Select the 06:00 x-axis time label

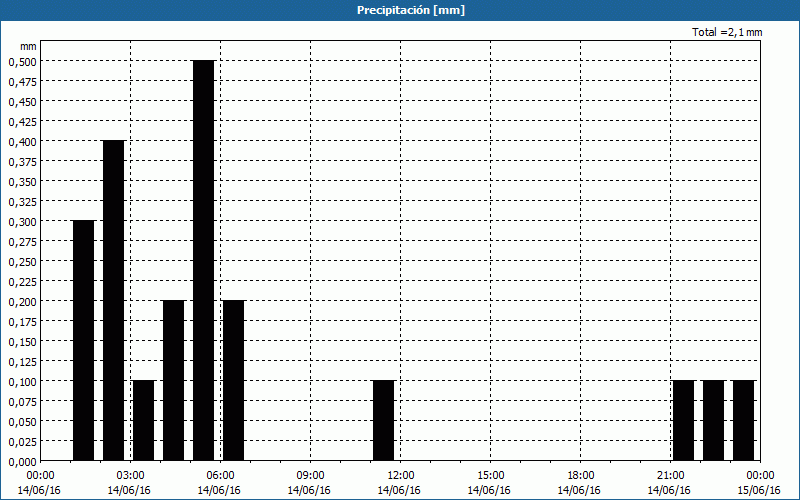point(220,476)
